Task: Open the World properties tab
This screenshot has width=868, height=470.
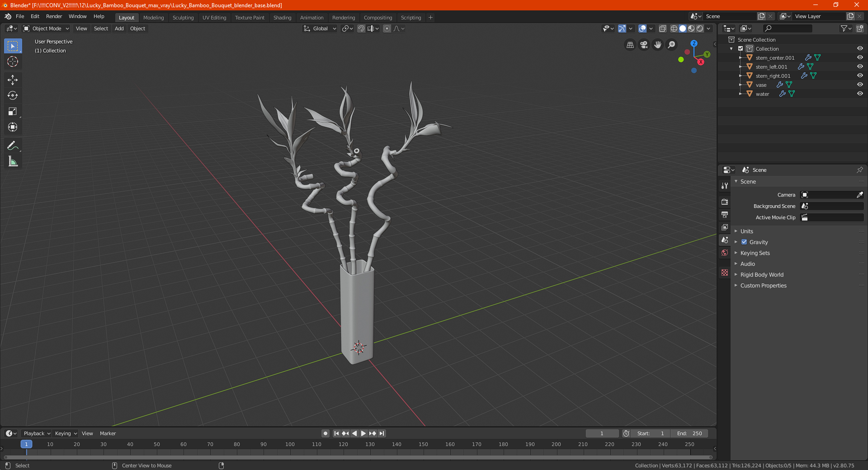Action: [725, 253]
